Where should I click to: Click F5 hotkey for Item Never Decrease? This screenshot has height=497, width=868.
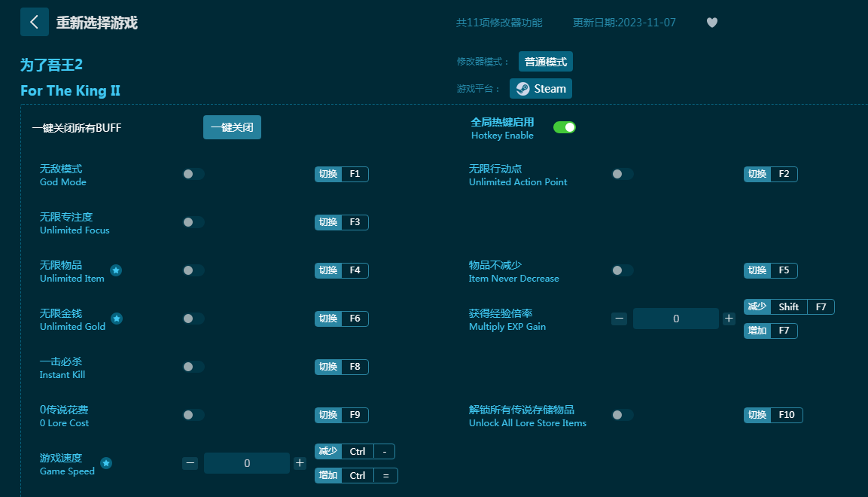(x=771, y=270)
